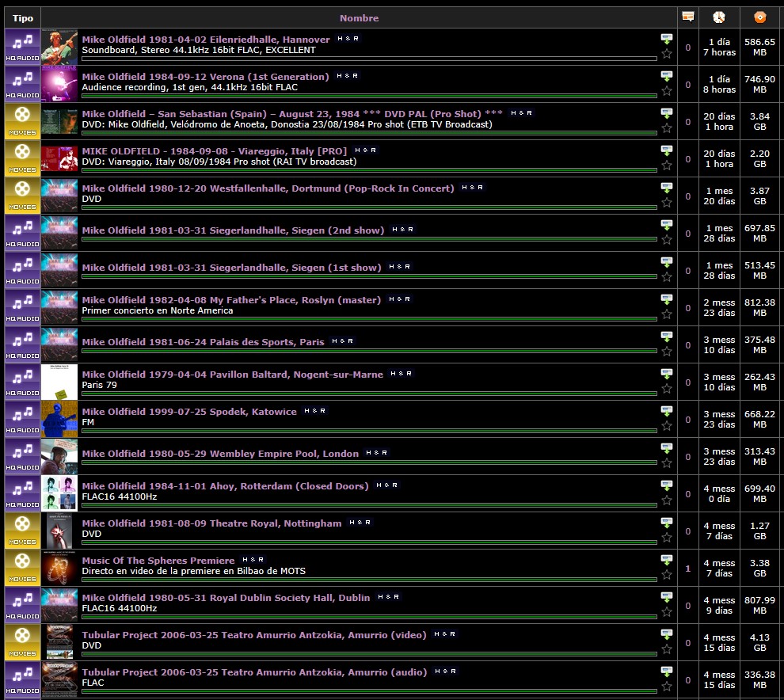This screenshot has width=784, height=700.
Task: Click the progress bar under Hannover torrent
Action: coord(369,59)
